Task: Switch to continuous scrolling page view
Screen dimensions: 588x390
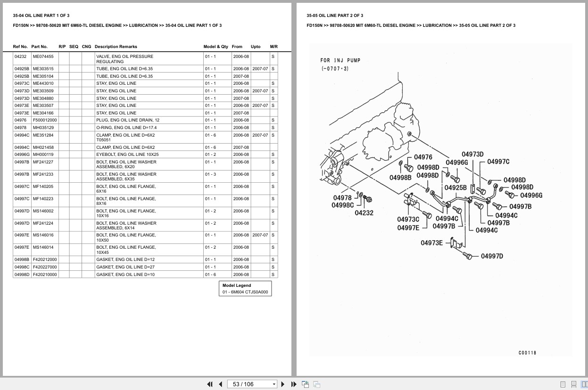Action: point(573,384)
